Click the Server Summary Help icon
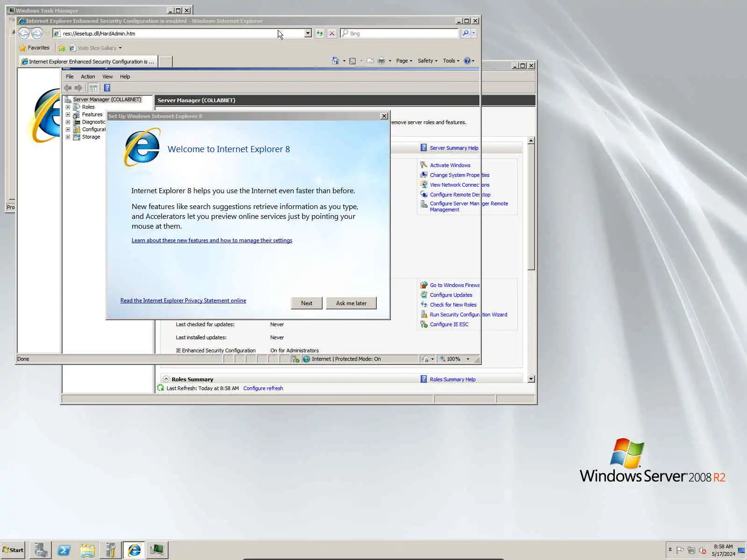Screen dimensions: 747x560 point(423,147)
